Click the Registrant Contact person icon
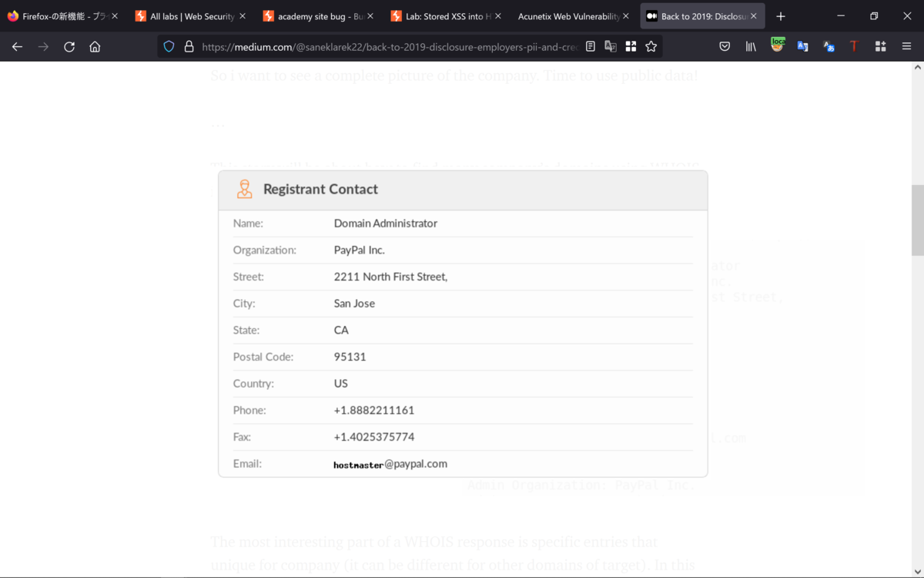Image resolution: width=924 pixels, height=578 pixels. [x=244, y=190]
